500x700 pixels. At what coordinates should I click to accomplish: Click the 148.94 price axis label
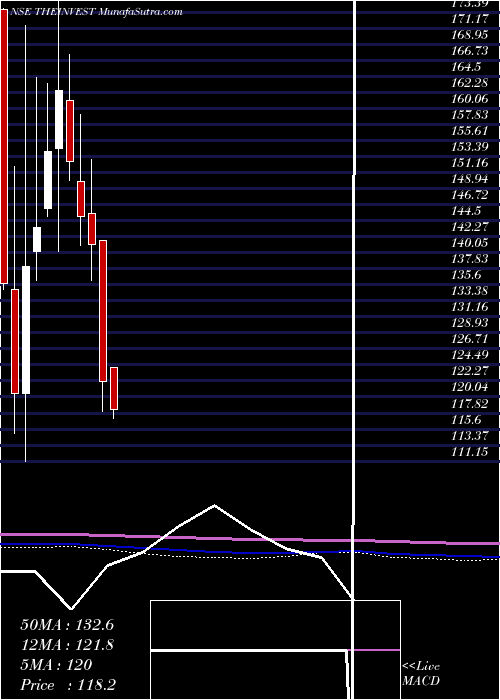point(469,179)
